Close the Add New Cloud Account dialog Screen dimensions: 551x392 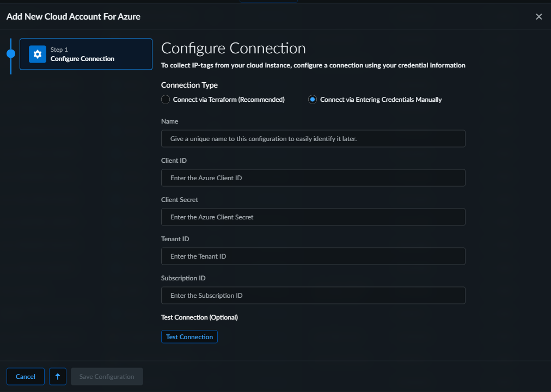[538, 17]
